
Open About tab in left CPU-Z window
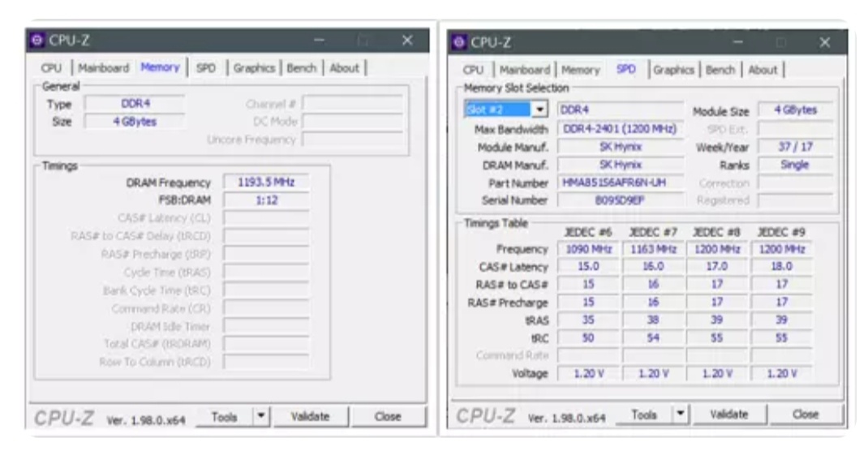click(x=344, y=68)
